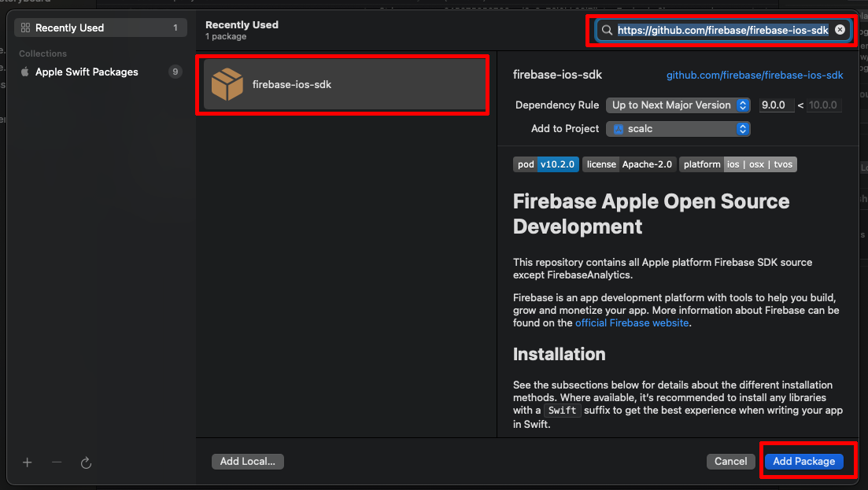Click the Swift code label
The image size is (868, 490).
click(x=563, y=411)
